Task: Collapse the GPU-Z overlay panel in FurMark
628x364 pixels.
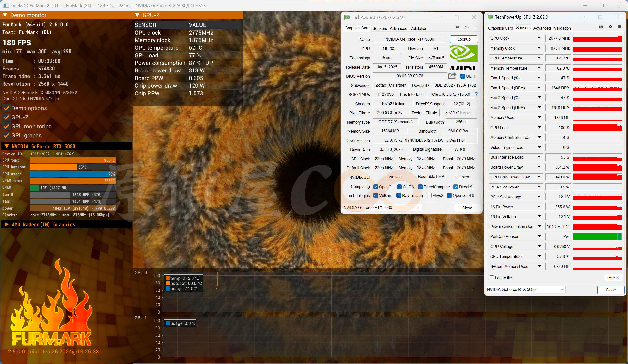Action: [137, 15]
